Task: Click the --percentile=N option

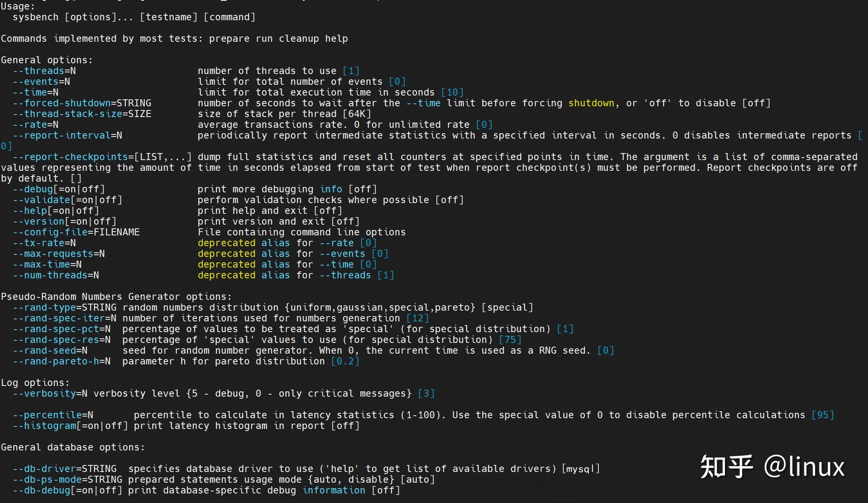Action: (53, 415)
